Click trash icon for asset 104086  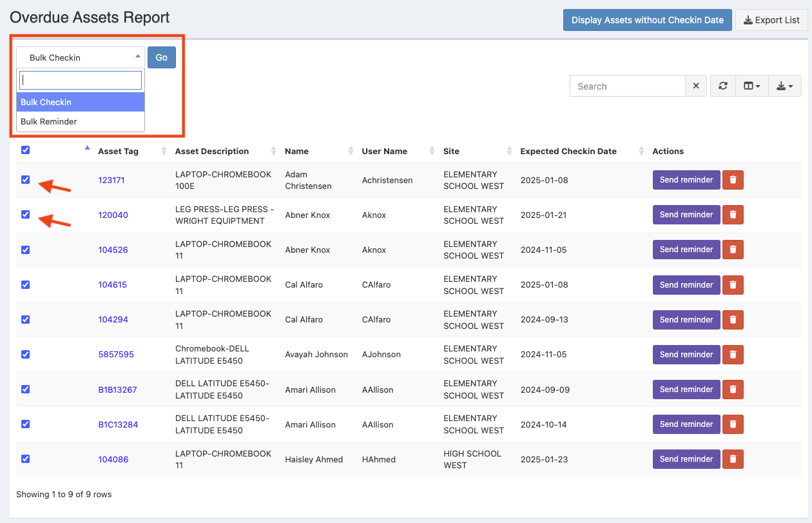pyautogui.click(x=733, y=459)
